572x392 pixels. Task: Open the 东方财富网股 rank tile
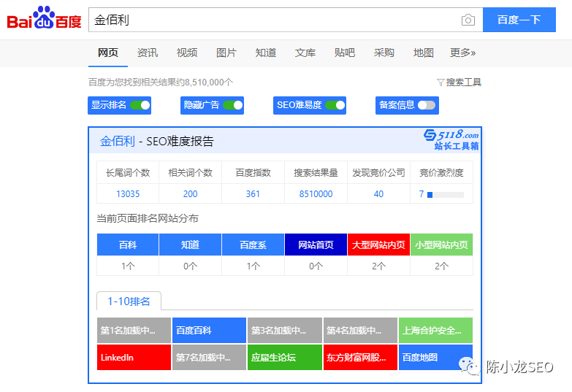[x=360, y=358]
